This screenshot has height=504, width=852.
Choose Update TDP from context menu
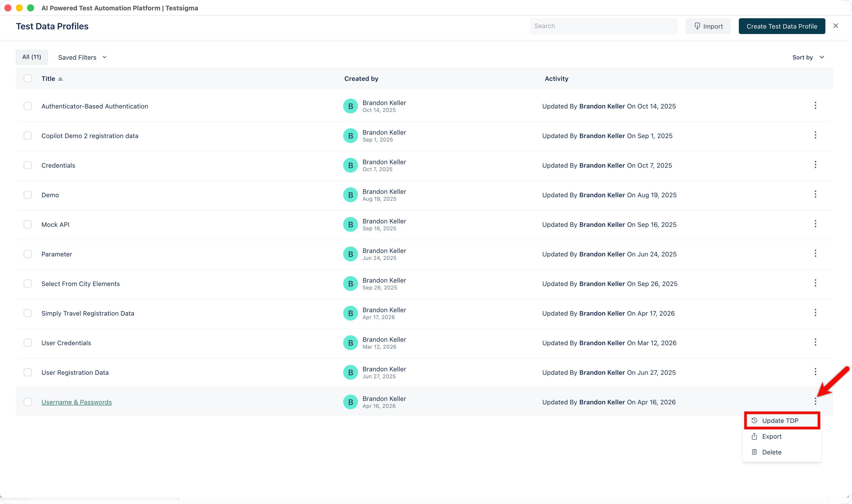point(780,420)
